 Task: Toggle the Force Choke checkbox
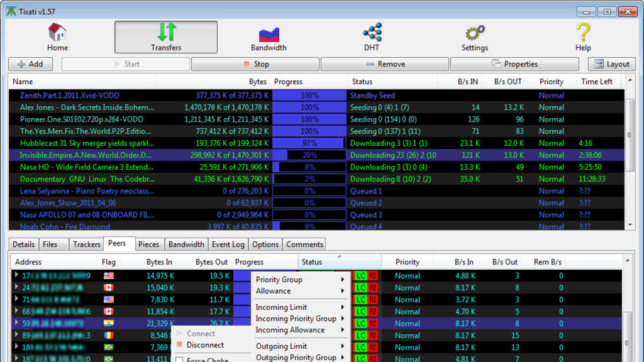(179, 360)
